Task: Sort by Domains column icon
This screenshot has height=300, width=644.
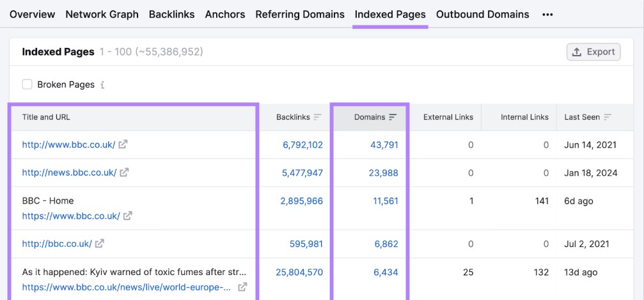Action: (x=393, y=117)
